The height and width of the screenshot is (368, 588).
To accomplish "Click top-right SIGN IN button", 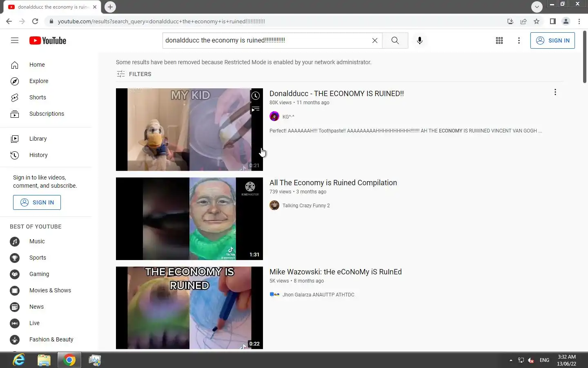I will pos(552,40).
